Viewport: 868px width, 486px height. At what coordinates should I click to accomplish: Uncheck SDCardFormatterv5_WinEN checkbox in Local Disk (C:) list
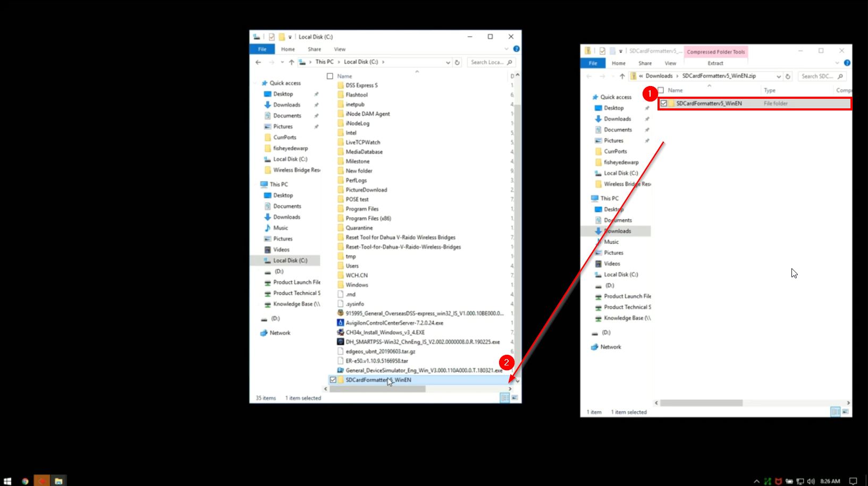pos(333,380)
